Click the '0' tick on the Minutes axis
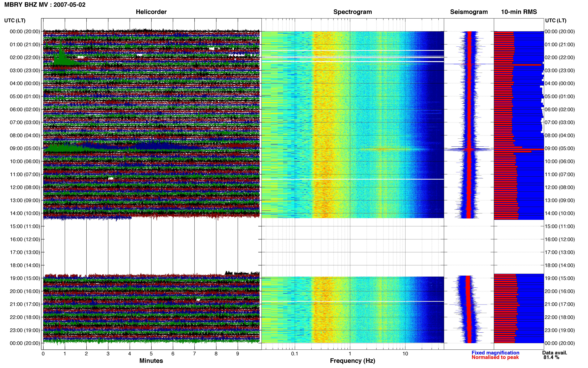This screenshot has width=588, height=368. [43, 354]
